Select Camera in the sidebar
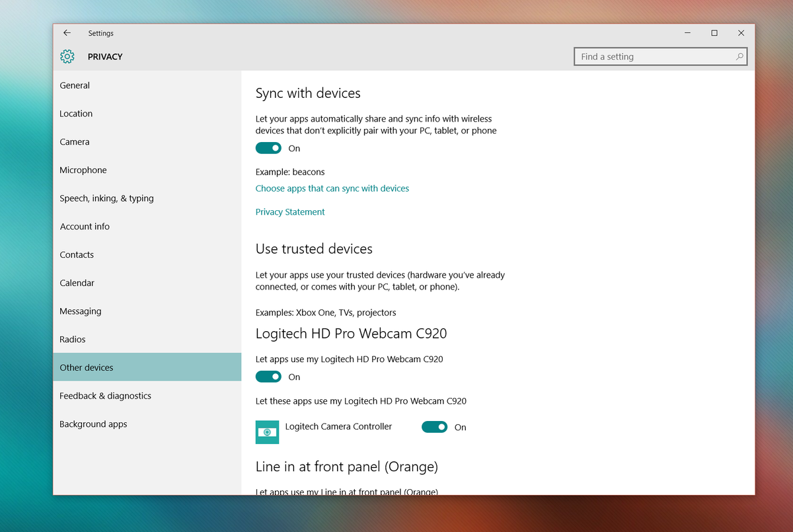 (x=75, y=141)
